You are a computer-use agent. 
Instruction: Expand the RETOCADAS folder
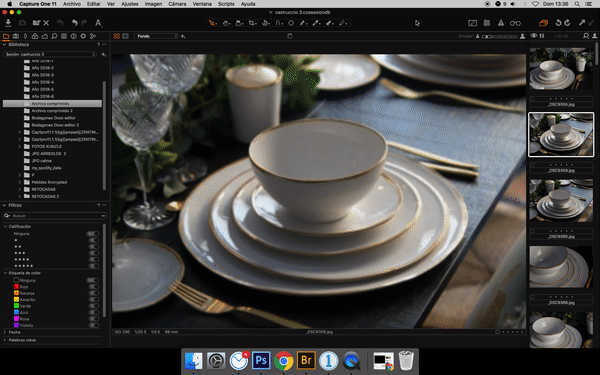point(20,189)
